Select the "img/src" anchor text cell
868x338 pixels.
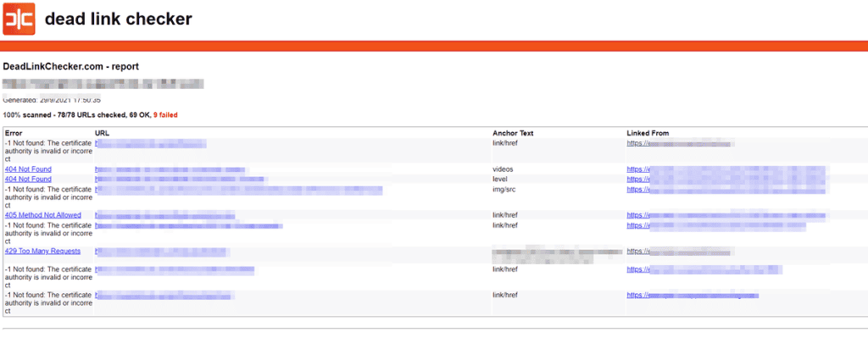[x=504, y=189]
